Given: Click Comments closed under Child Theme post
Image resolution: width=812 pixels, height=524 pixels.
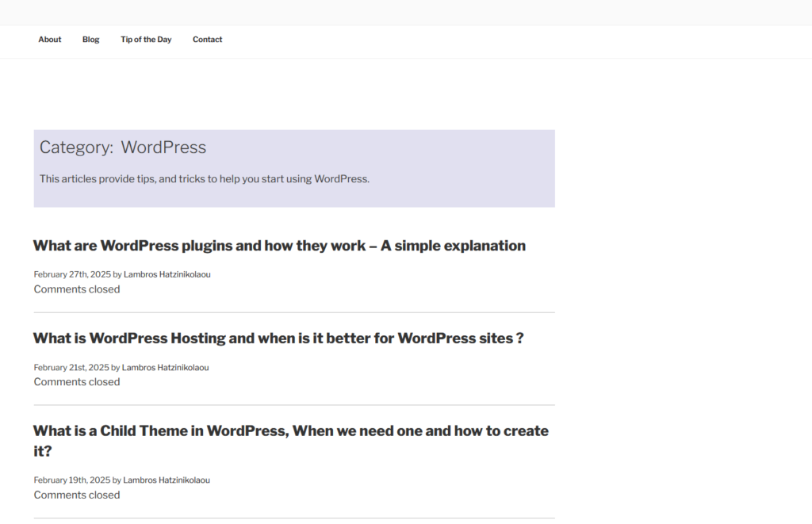Looking at the screenshot, I should pos(77,495).
